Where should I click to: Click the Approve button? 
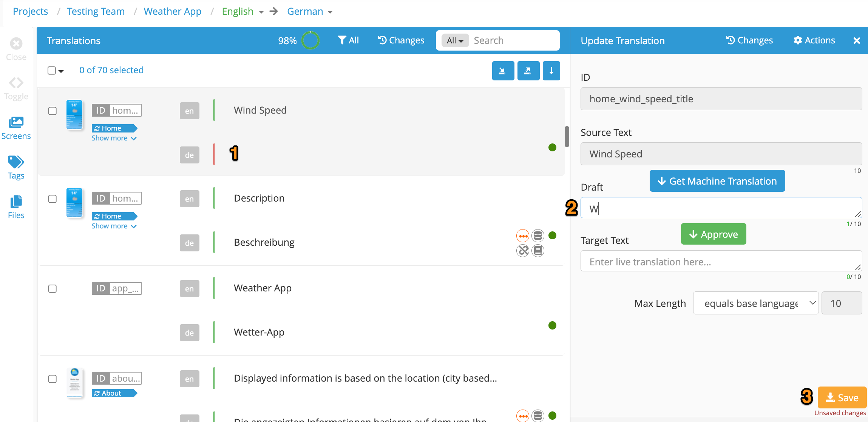(x=713, y=234)
